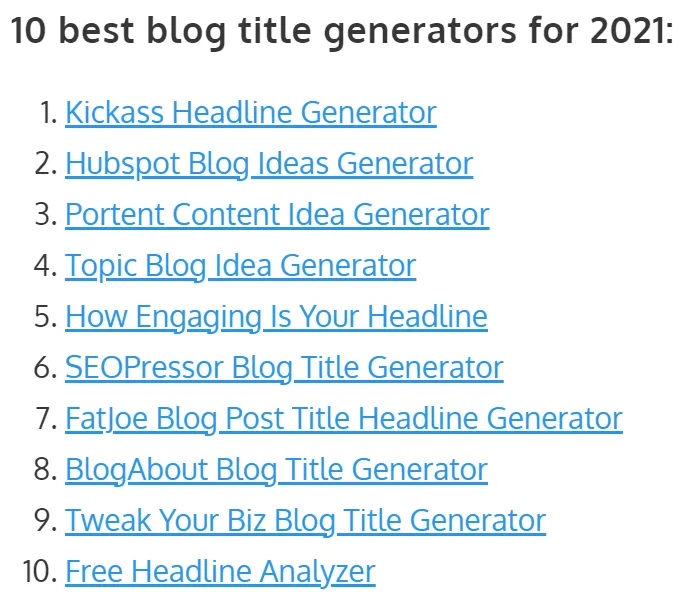Open SEOPressor Blog Title Generator link
Viewport: 684px width, 600px height.
[284, 367]
